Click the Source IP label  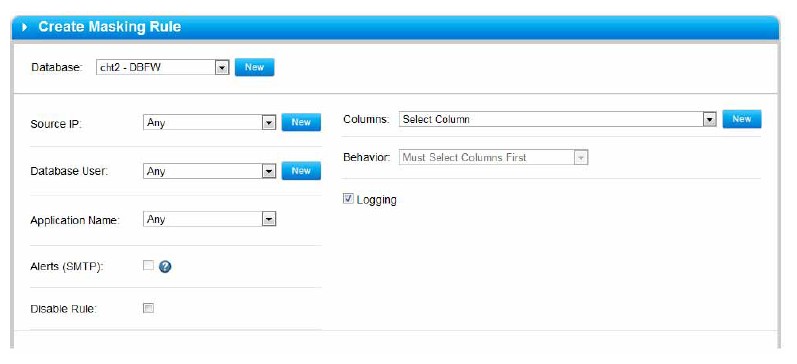[56, 124]
